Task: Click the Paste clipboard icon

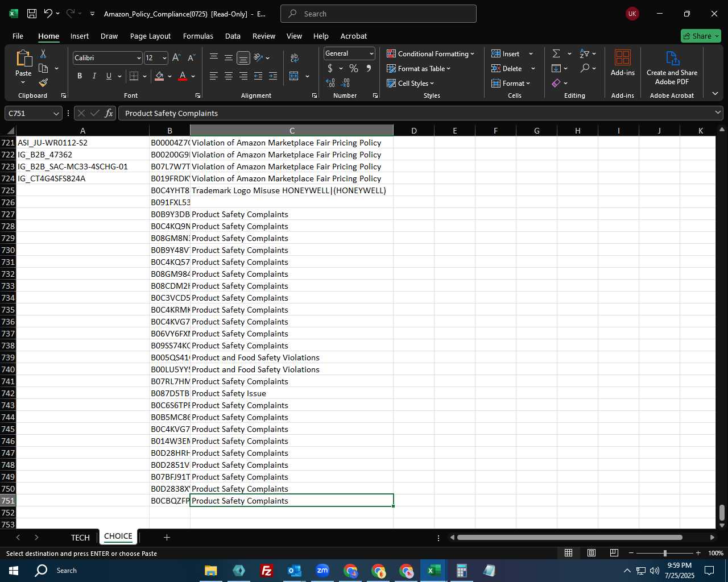Action: coord(23,58)
